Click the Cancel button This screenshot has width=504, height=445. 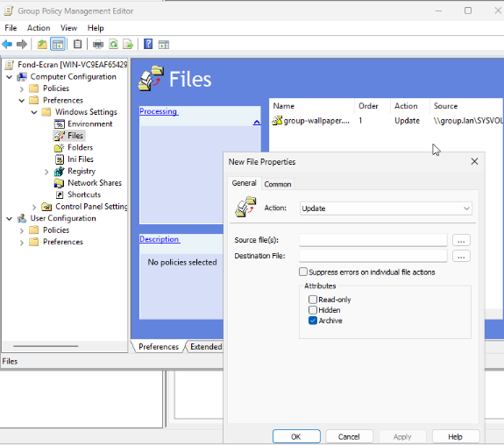click(349, 436)
